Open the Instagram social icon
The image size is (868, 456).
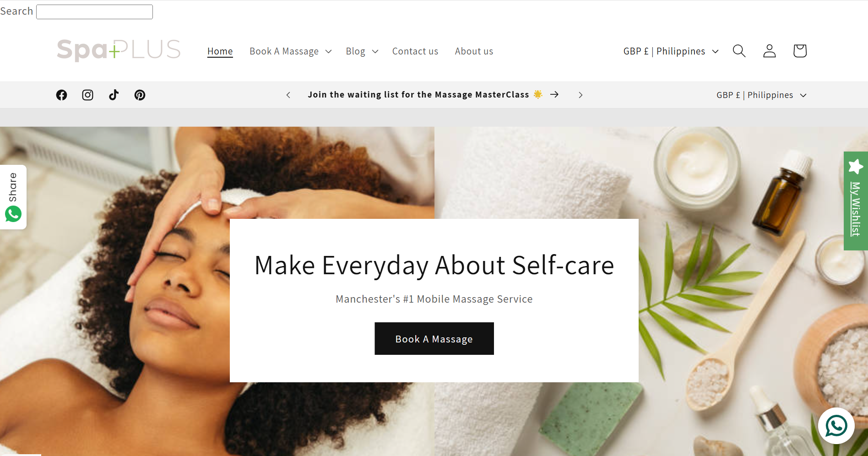(87, 95)
